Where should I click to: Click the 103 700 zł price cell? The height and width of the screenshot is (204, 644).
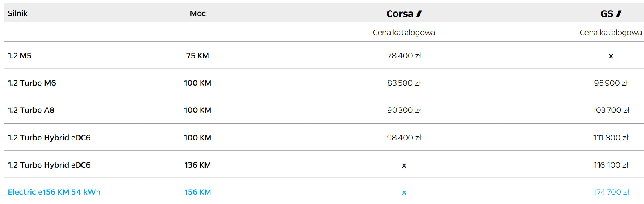coord(611,110)
